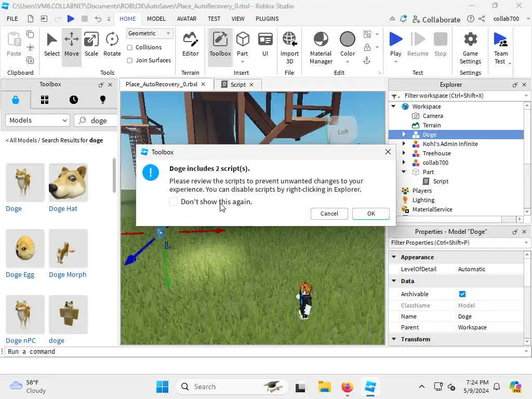
Task: Open Import 3D
Action: (289, 47)
